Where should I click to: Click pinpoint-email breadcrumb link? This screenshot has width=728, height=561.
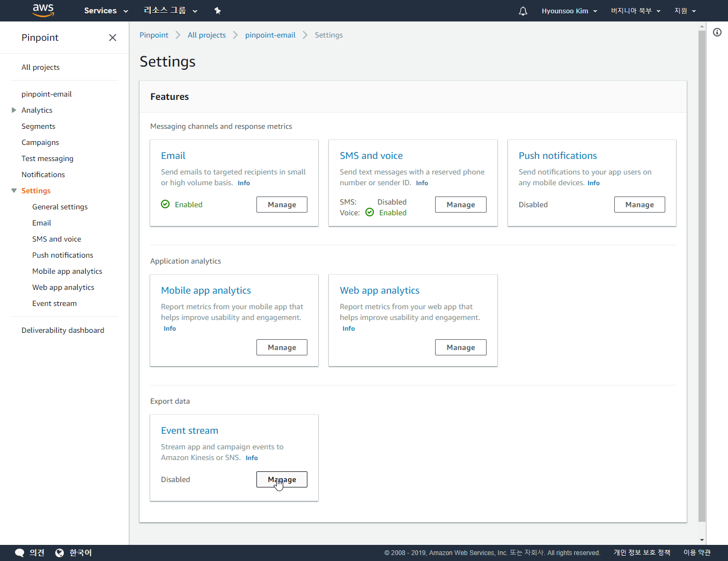(270, 35)
